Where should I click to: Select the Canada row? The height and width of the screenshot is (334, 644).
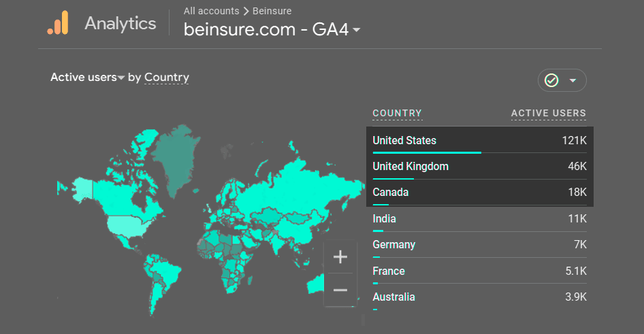click(x=480, y=192)
